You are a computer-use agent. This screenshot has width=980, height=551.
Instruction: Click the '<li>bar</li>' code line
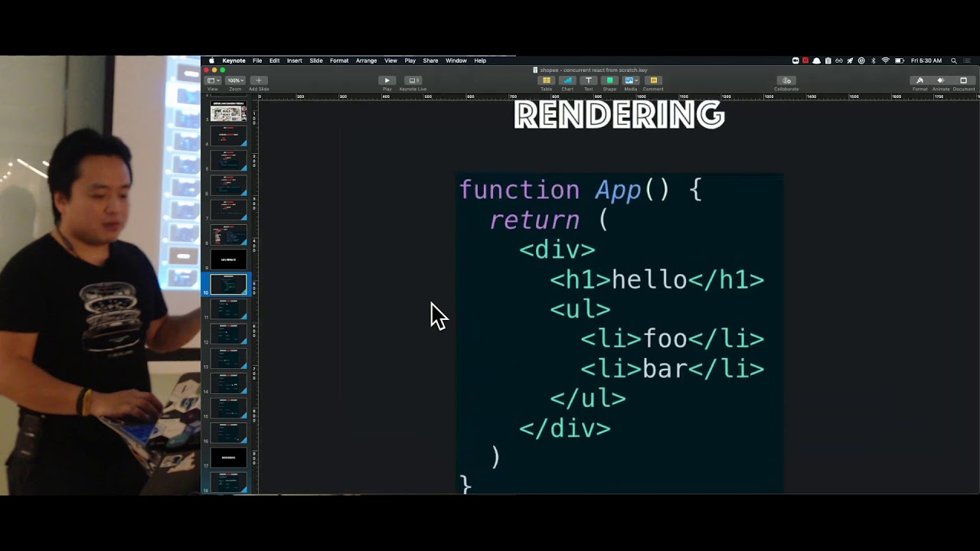(672, 369)
